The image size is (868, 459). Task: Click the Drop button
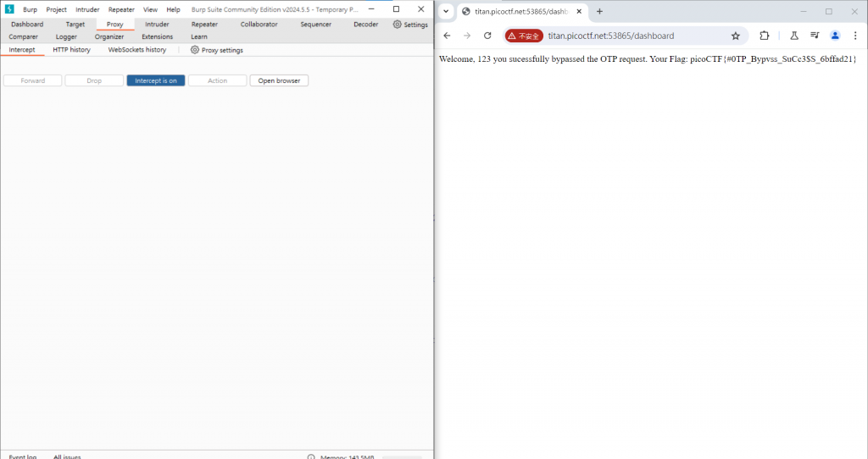(94, 80)
